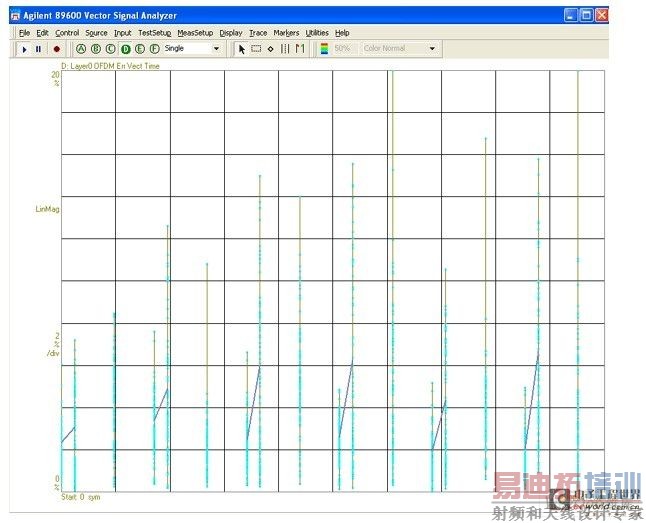
Task: Click the color spectrum palette icon
Action: pyautogui.click(x=324, y=49)
